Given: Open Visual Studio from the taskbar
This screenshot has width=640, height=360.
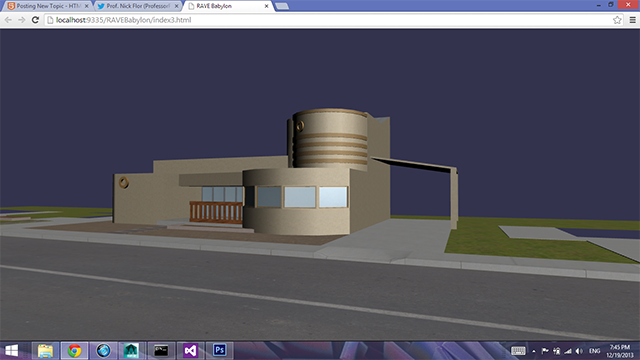Looking at the screenshot, I should point(190,351).
